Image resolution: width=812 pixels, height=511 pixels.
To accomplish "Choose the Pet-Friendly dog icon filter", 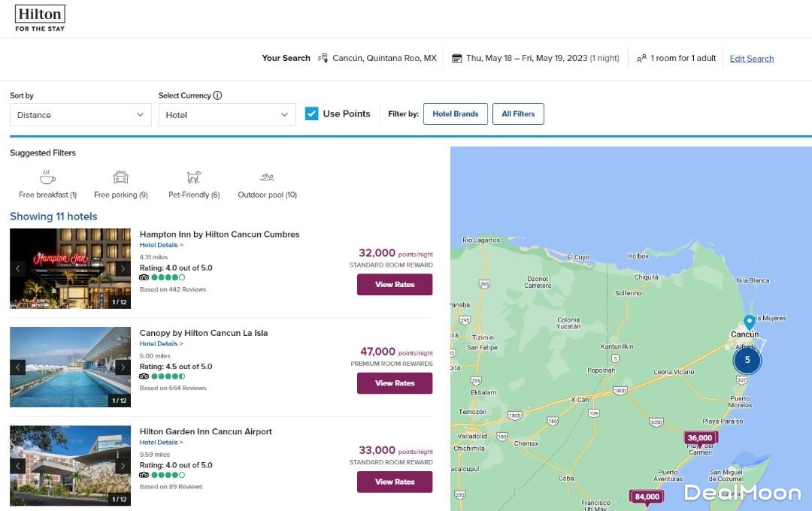I will (194, 178).
